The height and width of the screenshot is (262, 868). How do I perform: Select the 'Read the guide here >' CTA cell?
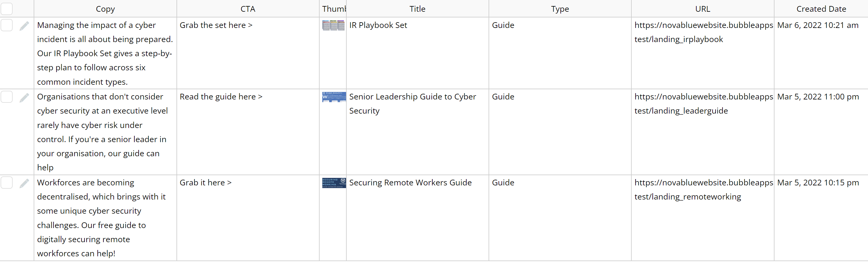(221, 97)
